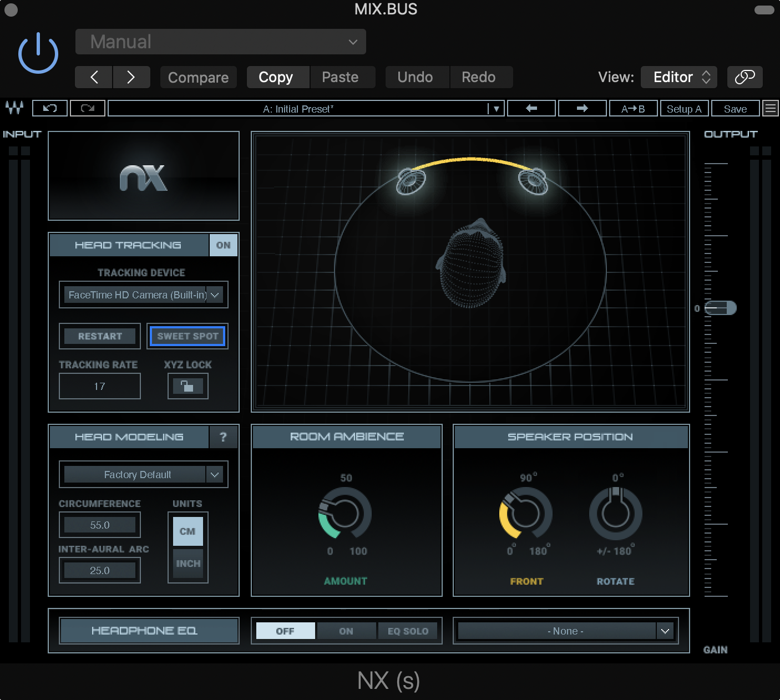This screenshot has width=780, height=700.
Task: Click the Speaker Position Rotate knob
Action: point(615,514)
